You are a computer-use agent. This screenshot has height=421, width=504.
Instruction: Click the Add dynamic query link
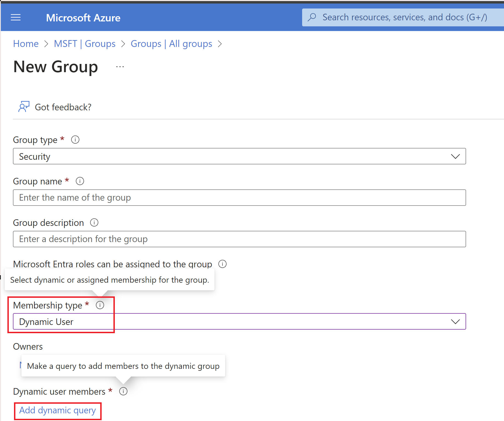[57, 410]
